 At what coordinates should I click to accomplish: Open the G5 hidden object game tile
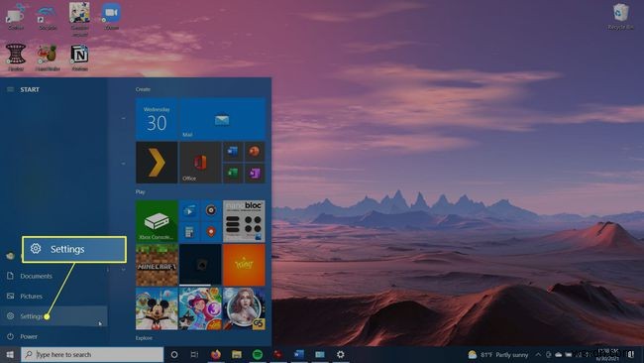point(244,308)
